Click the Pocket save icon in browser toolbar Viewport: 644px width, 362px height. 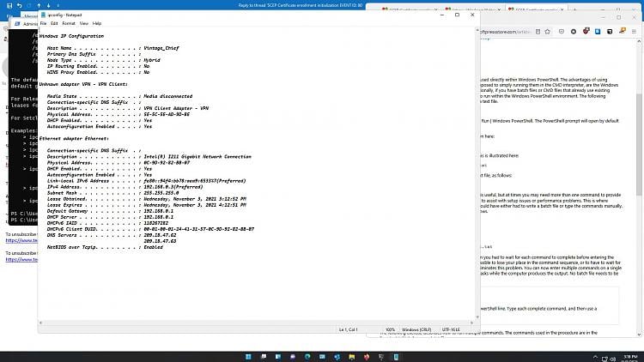point(562,32)
